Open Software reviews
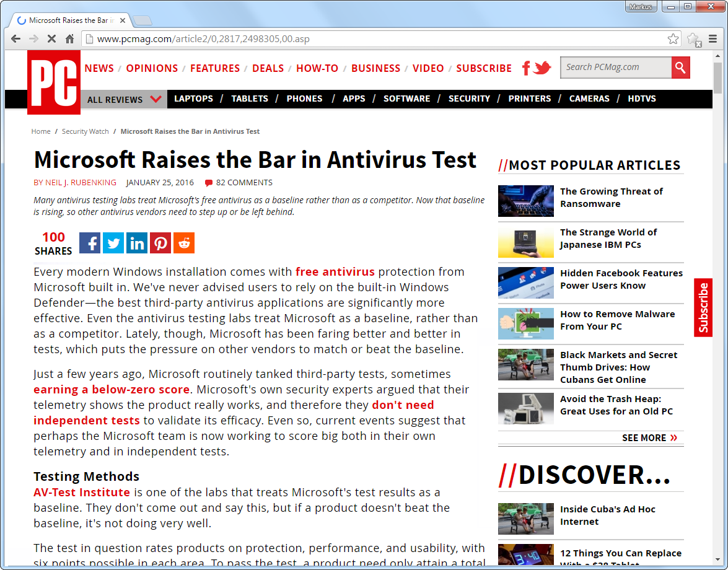 [x=406, y=99]
